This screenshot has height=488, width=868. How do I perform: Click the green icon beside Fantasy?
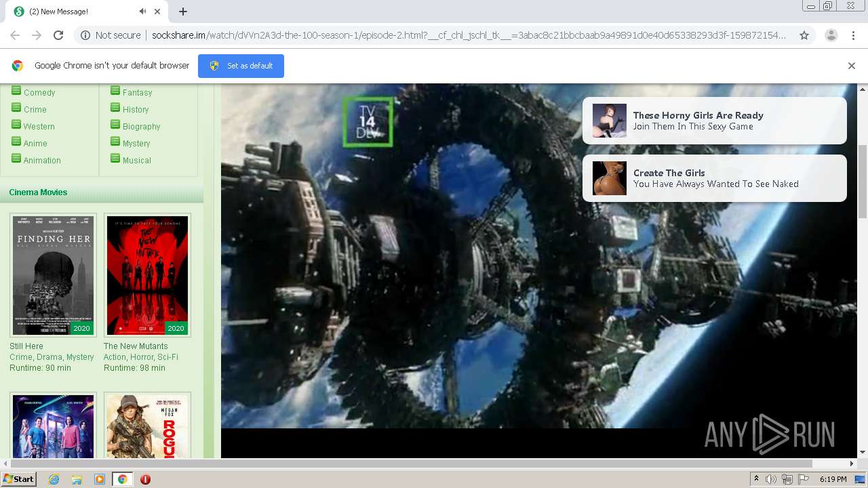tap(115, 90)
